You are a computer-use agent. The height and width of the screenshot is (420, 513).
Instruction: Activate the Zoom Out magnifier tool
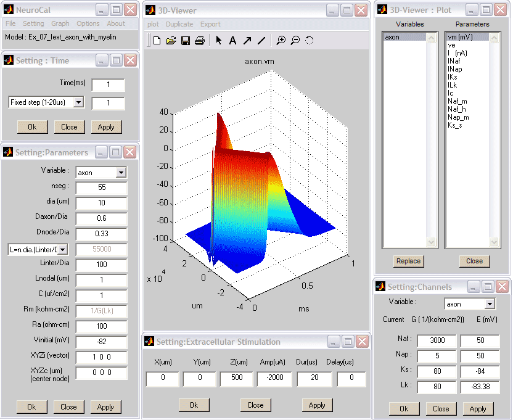295,40
